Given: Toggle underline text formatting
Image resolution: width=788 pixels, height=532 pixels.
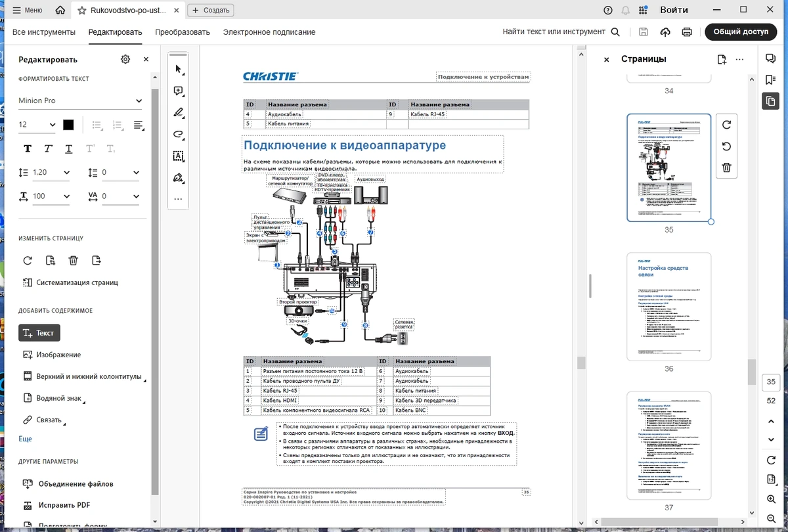Looking at the screenshot, I should 69,148.
